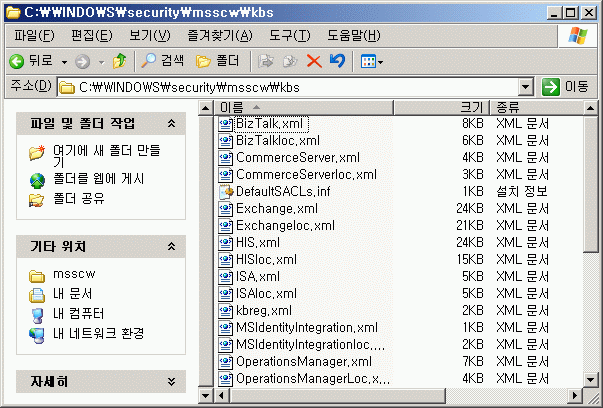Sort by the 이름 column header
This screenshot has width=603, height=408.
(x=304, y=107)
